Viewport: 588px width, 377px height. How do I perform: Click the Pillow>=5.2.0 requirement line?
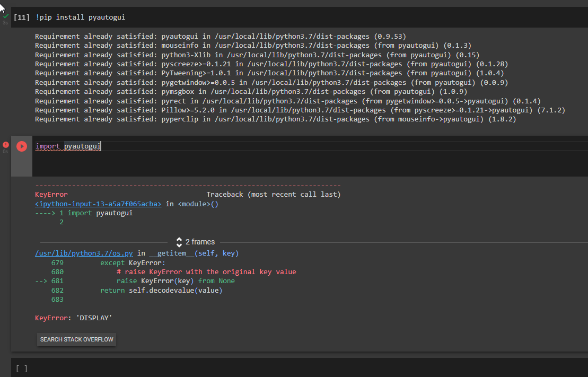[x=300, y=110]
